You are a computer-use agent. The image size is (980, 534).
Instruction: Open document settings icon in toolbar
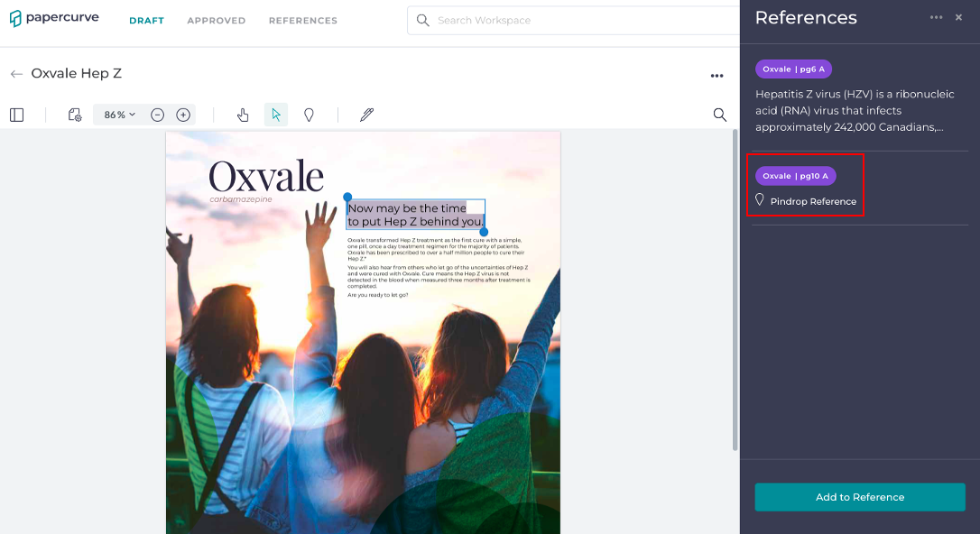tap(74, 115)
